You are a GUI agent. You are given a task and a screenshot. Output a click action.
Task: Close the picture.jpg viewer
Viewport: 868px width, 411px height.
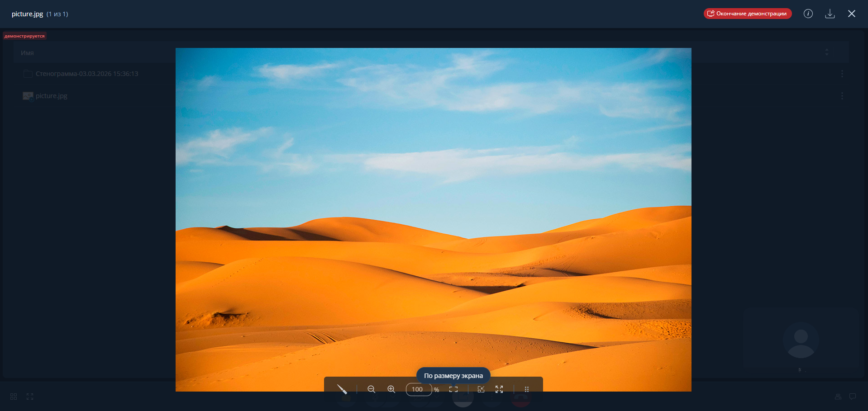[851, 14]
